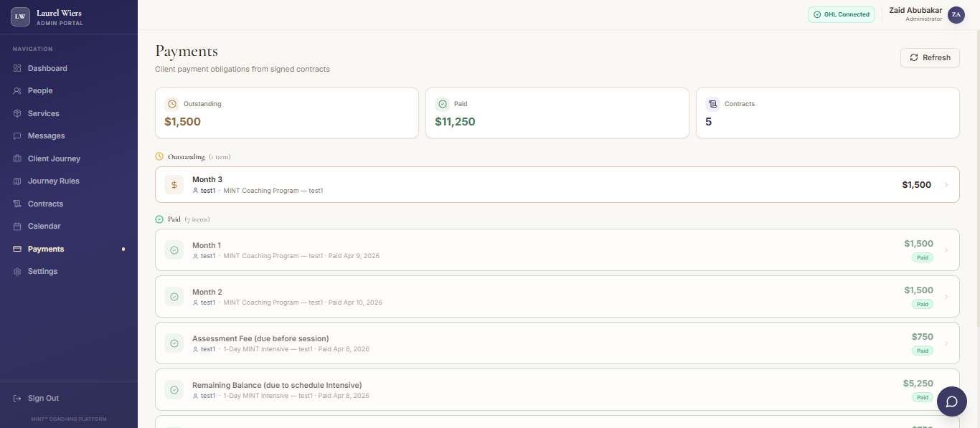This screenshot has width=980, height=428.
Task: Open the chat bubble widget
Action: (951, 401)
